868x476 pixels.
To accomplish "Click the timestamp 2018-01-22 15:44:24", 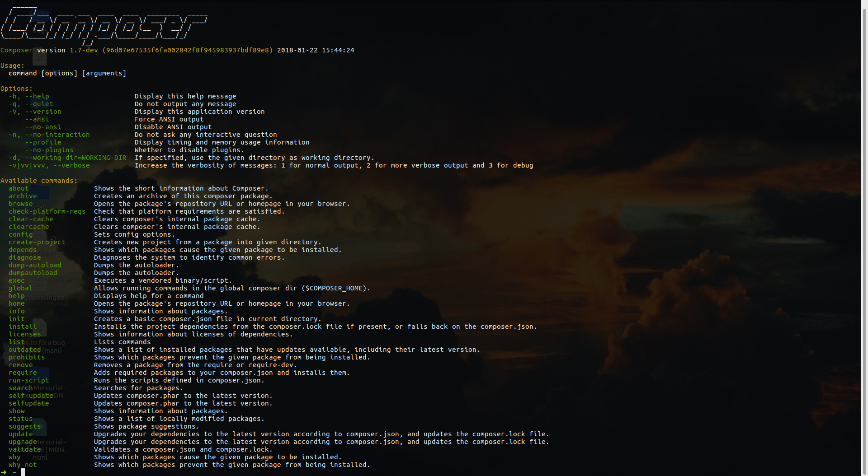I will coord(316,50).
